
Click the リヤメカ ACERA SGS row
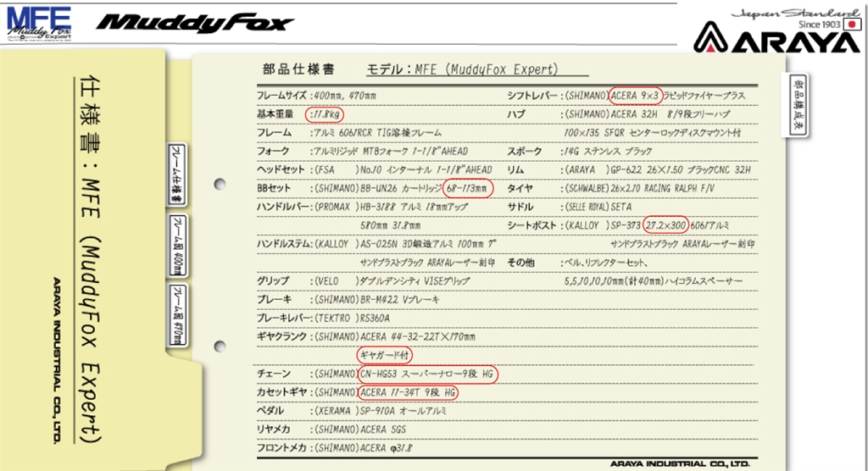(x=331, y=429)
